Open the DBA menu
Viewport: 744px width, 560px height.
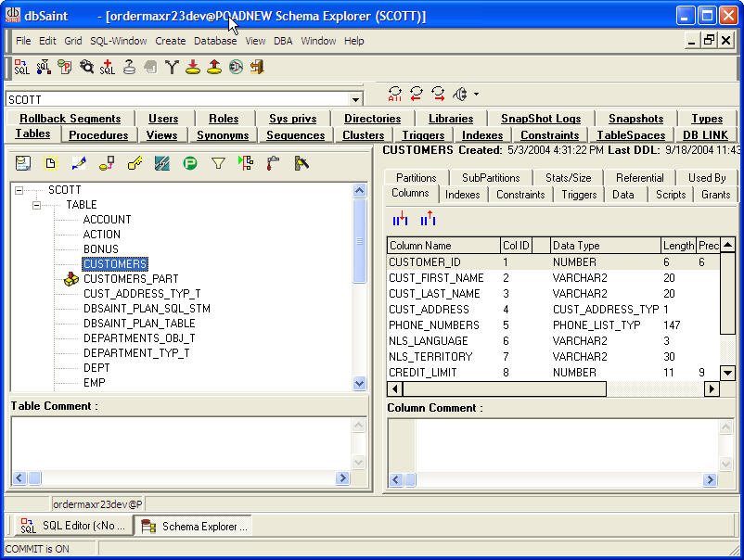coord(283,41)
